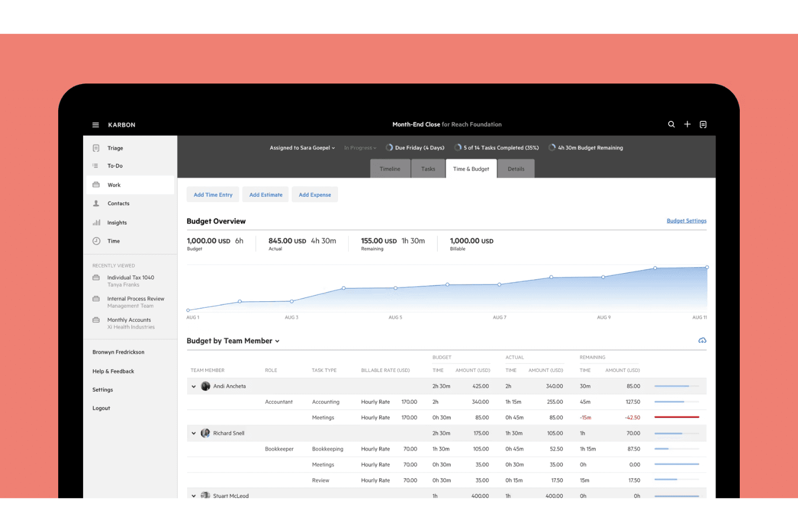Click the Add Expense button

click(x=315, y=195)
